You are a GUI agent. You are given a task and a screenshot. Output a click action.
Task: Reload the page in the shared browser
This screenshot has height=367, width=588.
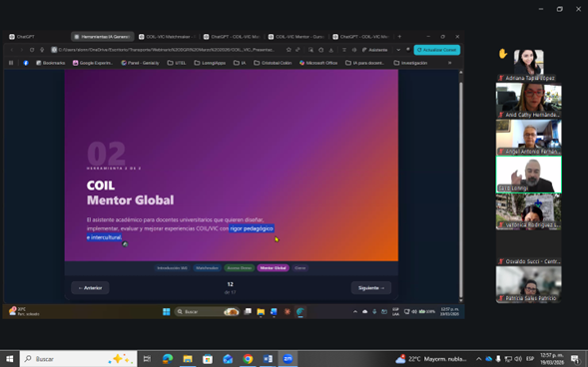[32, 50]
